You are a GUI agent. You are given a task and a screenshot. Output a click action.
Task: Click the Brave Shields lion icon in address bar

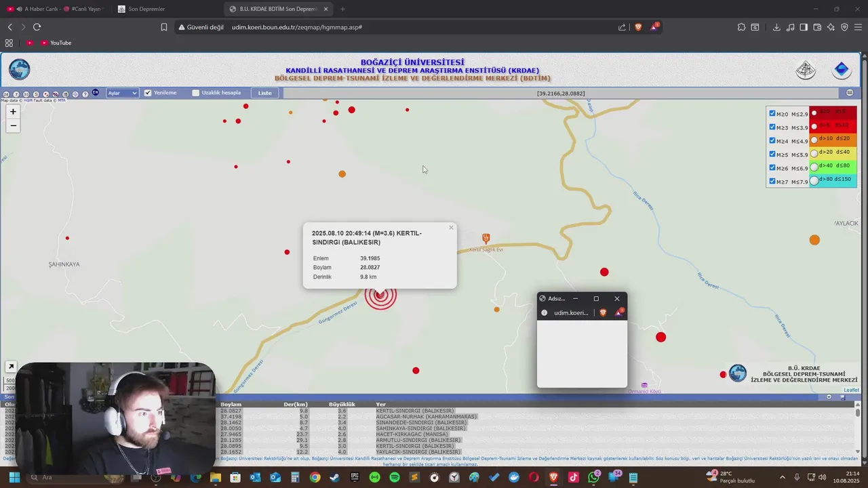pos(638,27)
